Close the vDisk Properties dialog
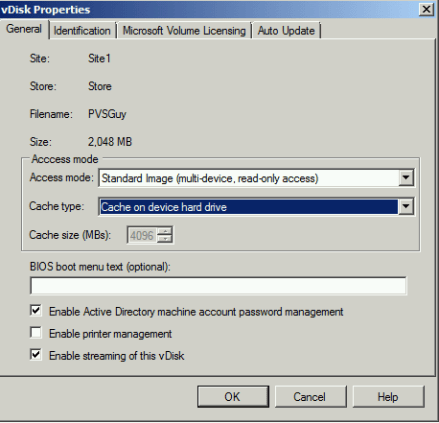 click(426, 9)
